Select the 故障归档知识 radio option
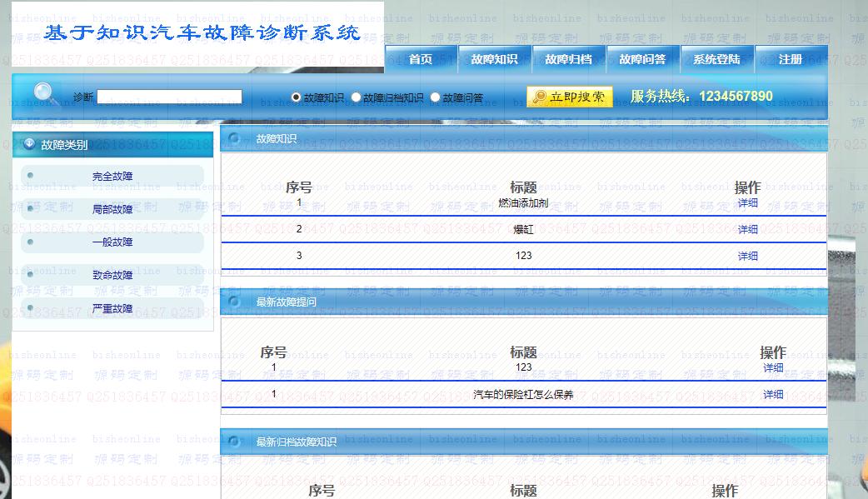The height and width of the screenshot is (499, 868). click(x=356, y=97)
